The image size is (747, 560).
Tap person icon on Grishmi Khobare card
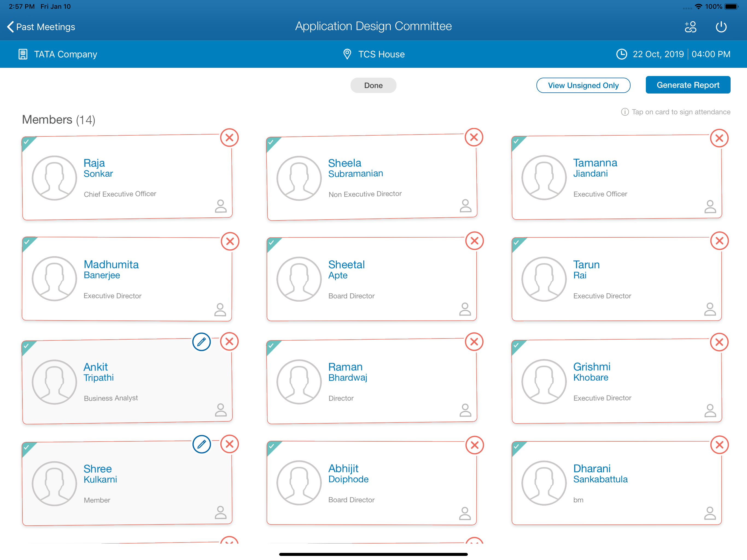click(x=710, y=411)
